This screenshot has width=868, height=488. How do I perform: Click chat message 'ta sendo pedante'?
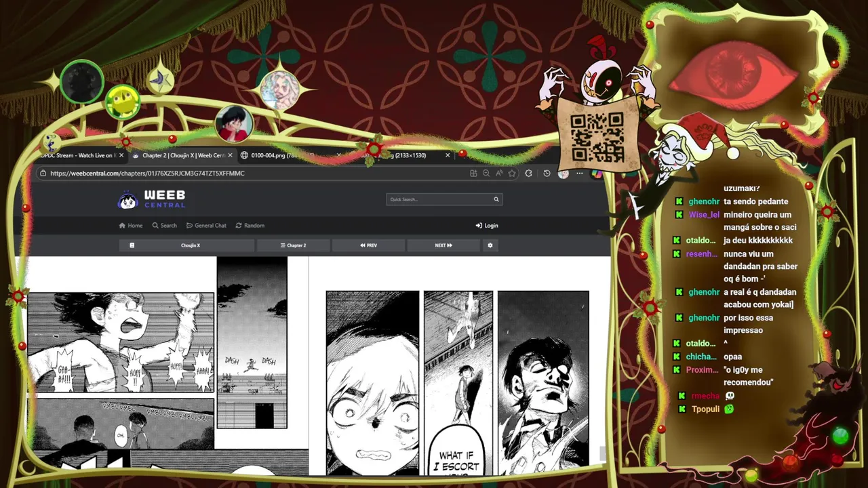[755, 202]
